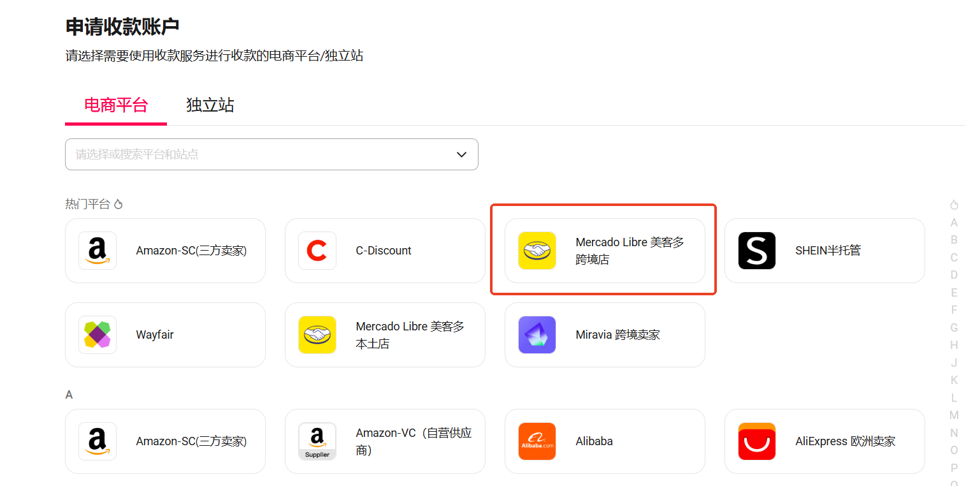Click the Amazon-SC logo under 热门平台
The width and height of the screenshot is (980, 486).
97,251
